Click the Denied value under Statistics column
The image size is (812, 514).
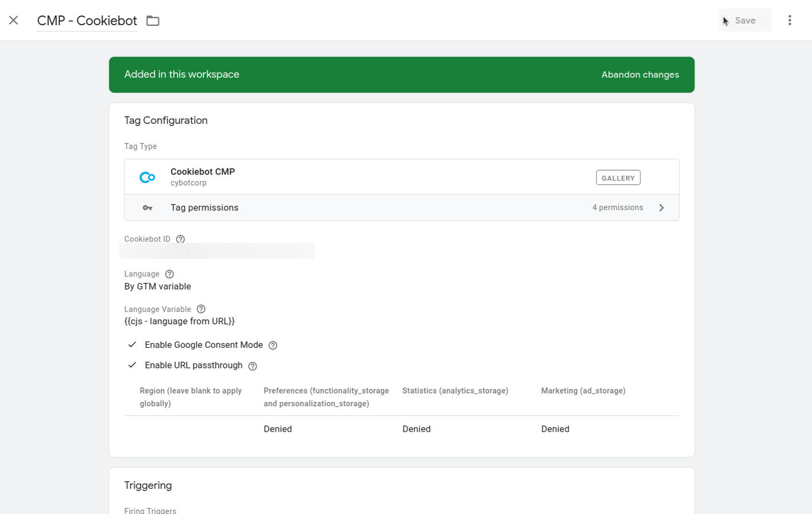click(417, 429)
